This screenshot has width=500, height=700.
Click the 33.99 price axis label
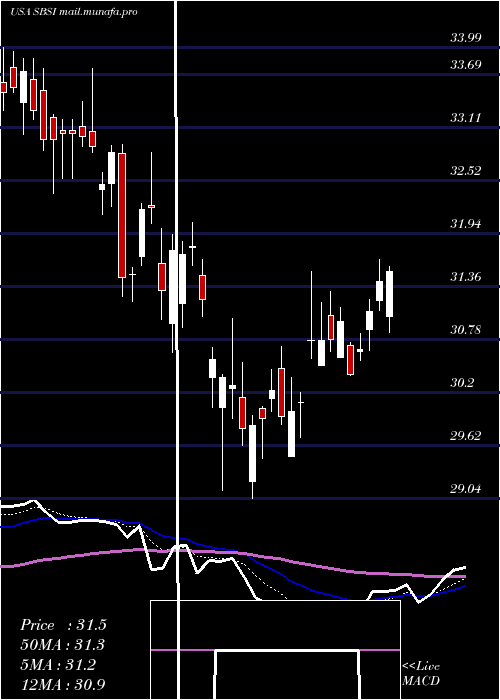pyautogui.click(x=466, y=38)
